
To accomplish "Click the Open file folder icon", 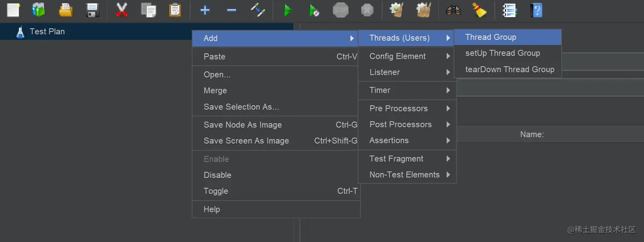I will point(66,10).
